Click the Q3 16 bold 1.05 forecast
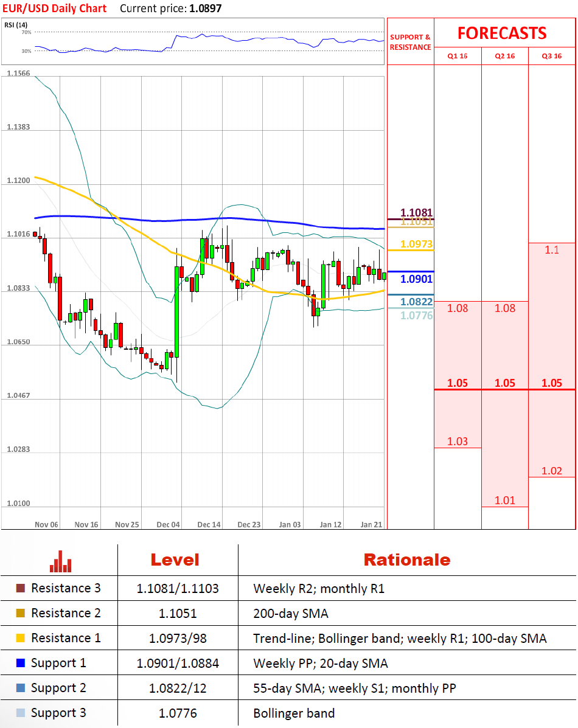 (x=551, y=383)
